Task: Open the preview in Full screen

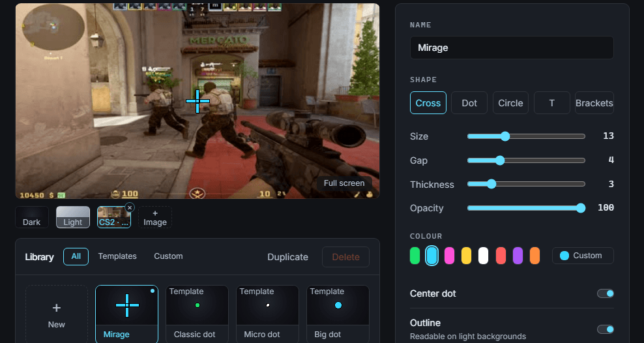Action: 344,183
